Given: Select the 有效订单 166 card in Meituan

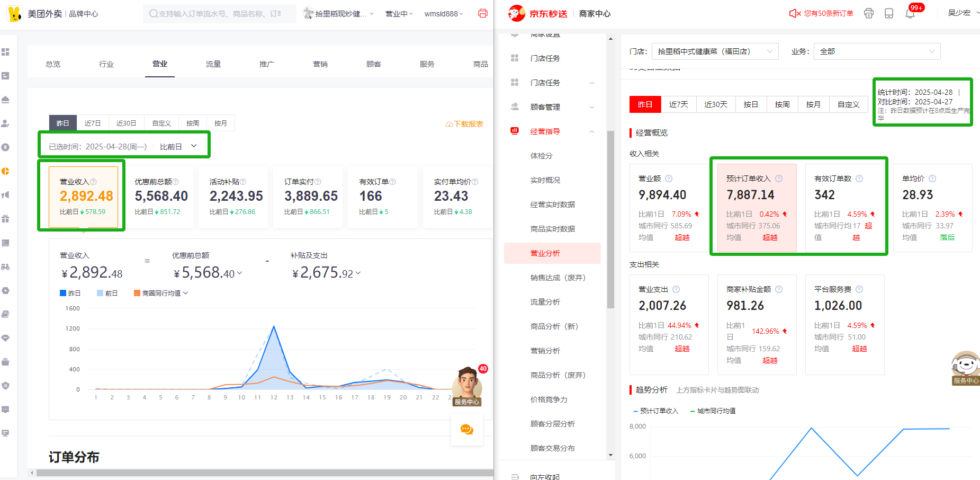Looking at the screenshot, I should [x=383, y=197].
